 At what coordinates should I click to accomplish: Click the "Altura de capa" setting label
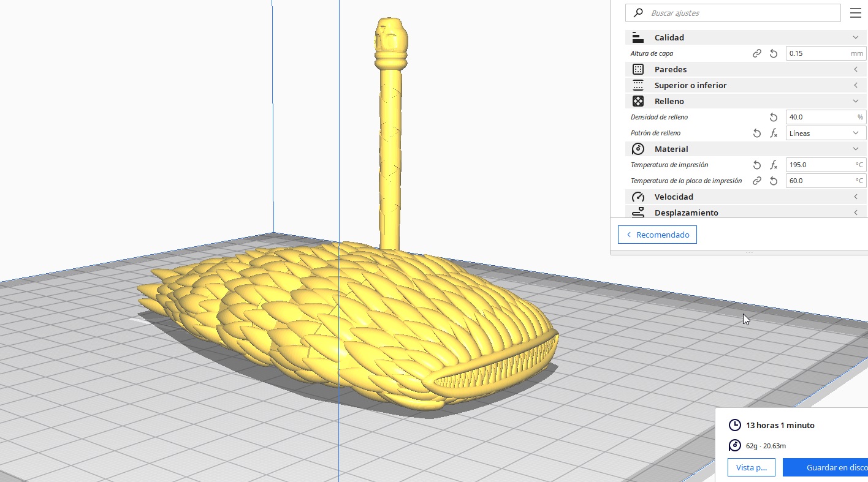coord(652,53)
